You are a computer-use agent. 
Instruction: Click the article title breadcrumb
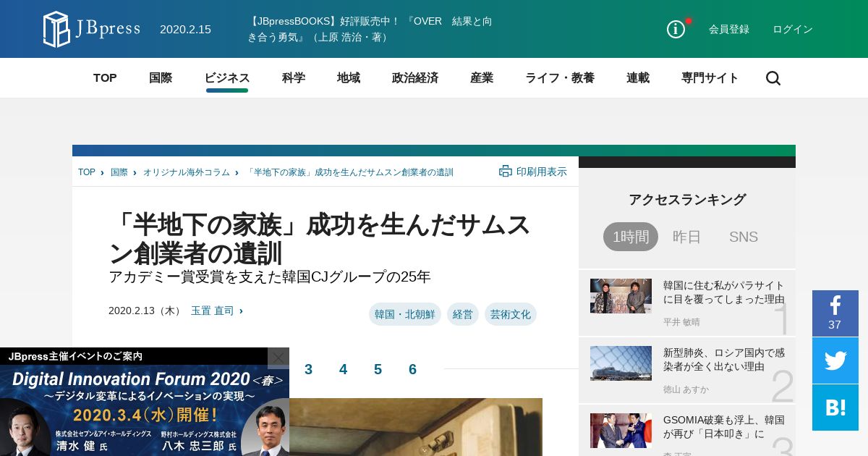coord(349,172)
